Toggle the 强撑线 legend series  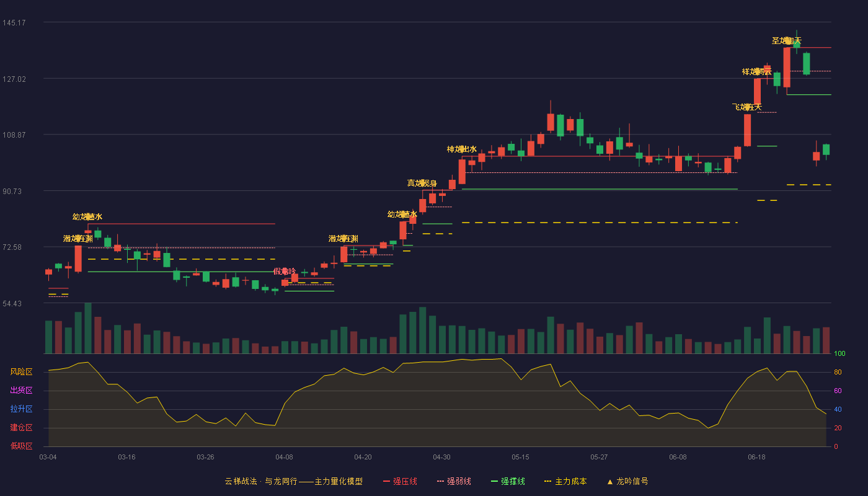pyautogui.click(x=508, y=481)
